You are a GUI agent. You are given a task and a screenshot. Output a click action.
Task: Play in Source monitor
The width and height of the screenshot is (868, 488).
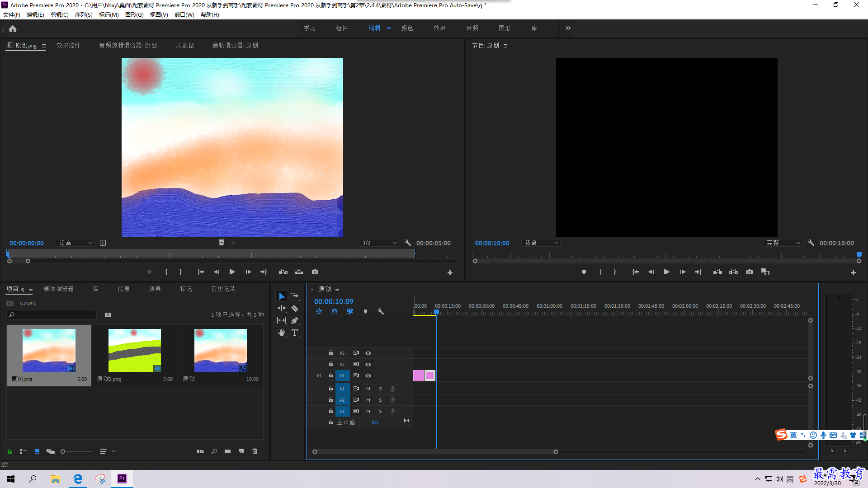click(x=232, y=272)
